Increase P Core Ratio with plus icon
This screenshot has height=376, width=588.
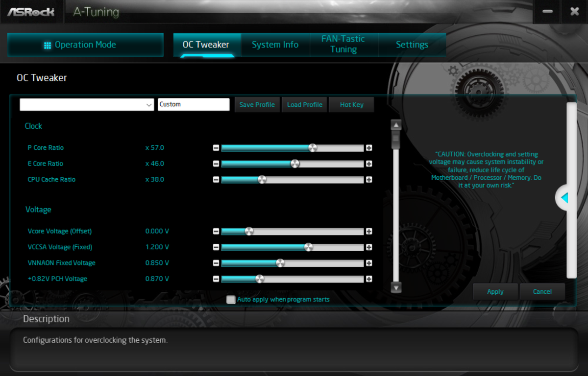click(x=369, y=148)
